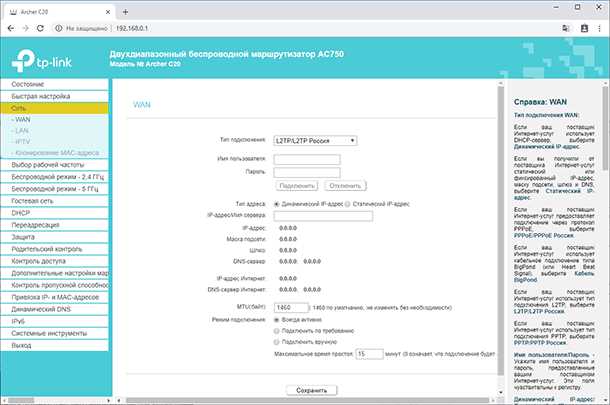Open the connection type dropdown L2TP
Screen dimensions: 610x405
(315, 140)
